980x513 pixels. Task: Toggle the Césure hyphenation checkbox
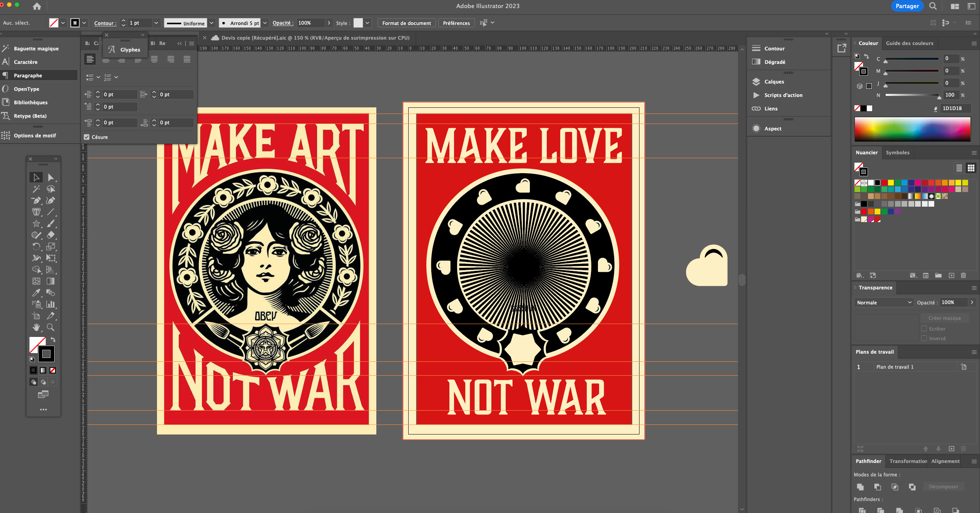coord(87,137)
